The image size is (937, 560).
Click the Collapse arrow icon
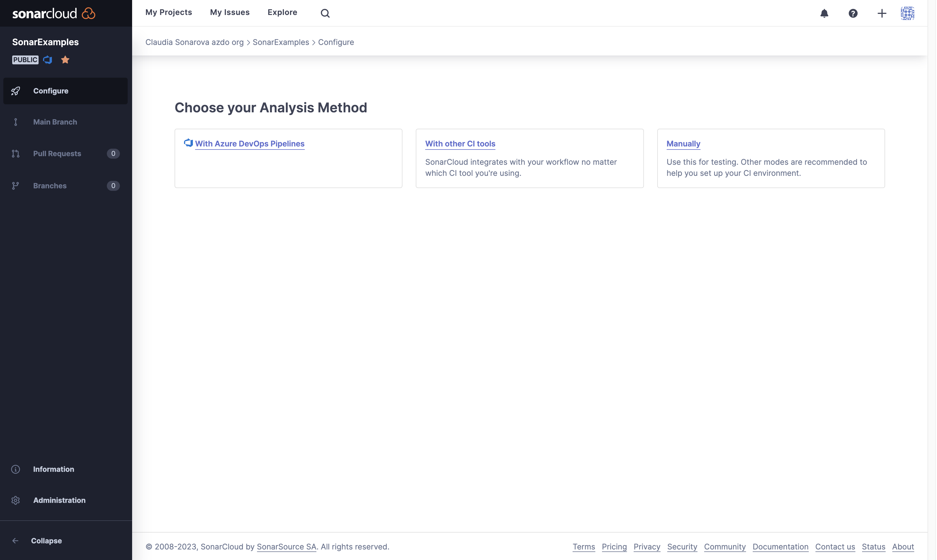pos(16,541)
